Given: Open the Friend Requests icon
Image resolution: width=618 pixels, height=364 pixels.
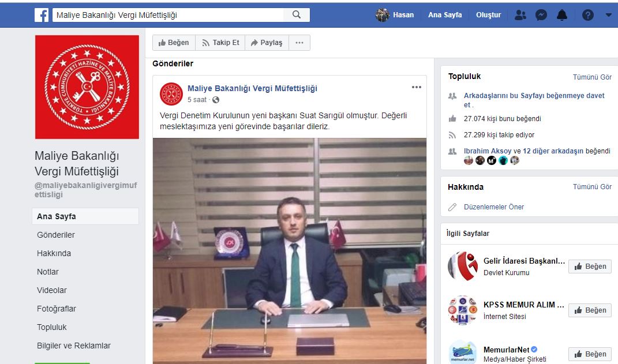Looking at the screenshot, I should pyautogui.click(x=520, y=14).
